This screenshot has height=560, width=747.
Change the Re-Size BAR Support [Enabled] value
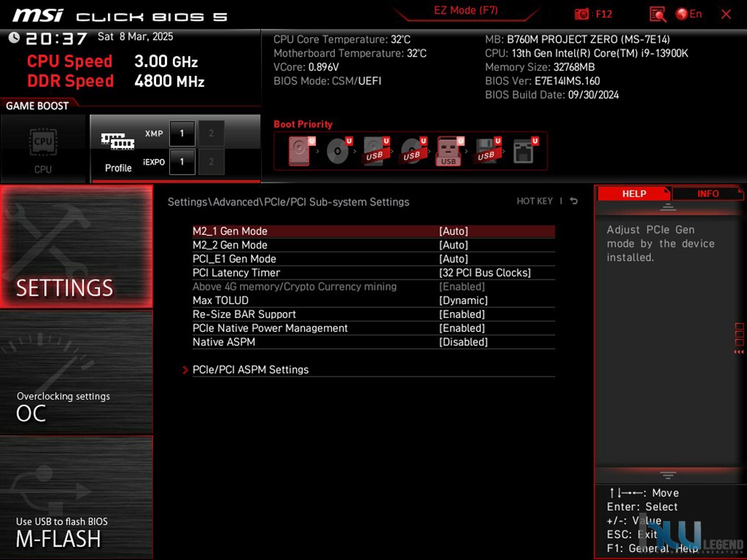coord(462,314)
